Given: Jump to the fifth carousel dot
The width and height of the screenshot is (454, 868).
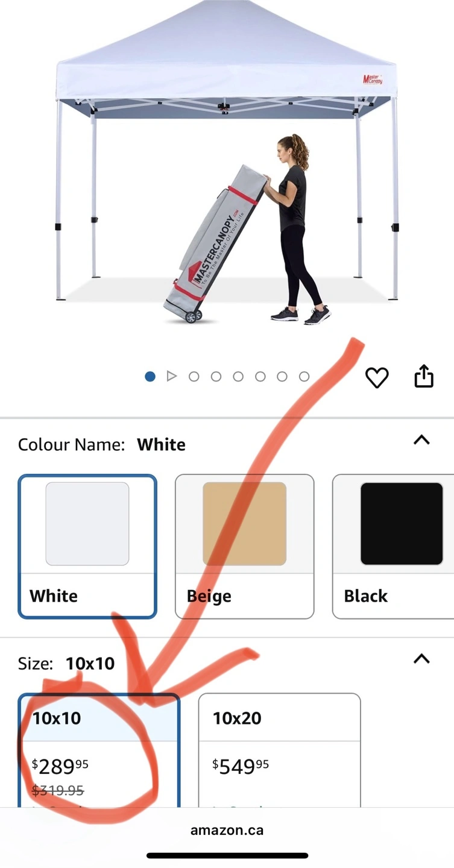Looking at the screenshot, I should pyautogui.click(x=238, y=377).
